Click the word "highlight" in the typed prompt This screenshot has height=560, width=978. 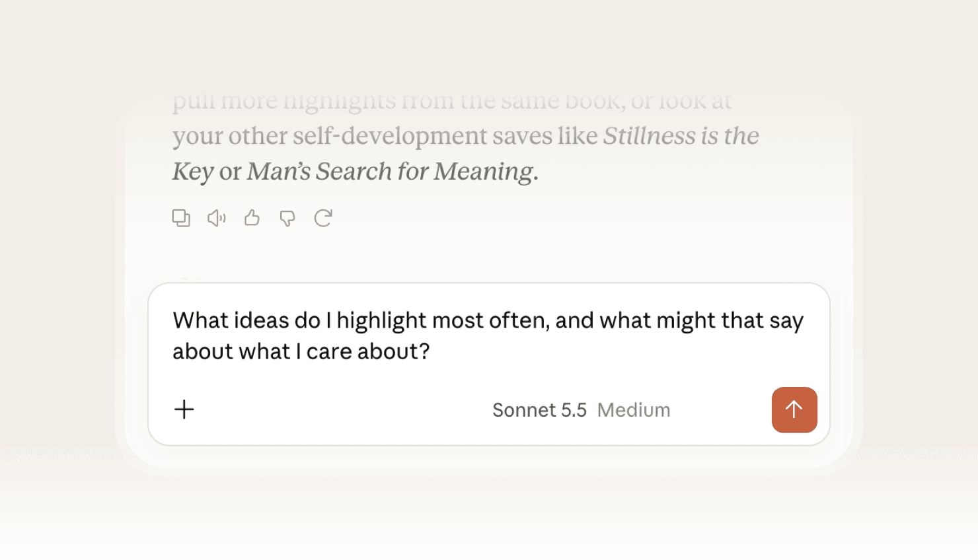[x=381, y=321]
